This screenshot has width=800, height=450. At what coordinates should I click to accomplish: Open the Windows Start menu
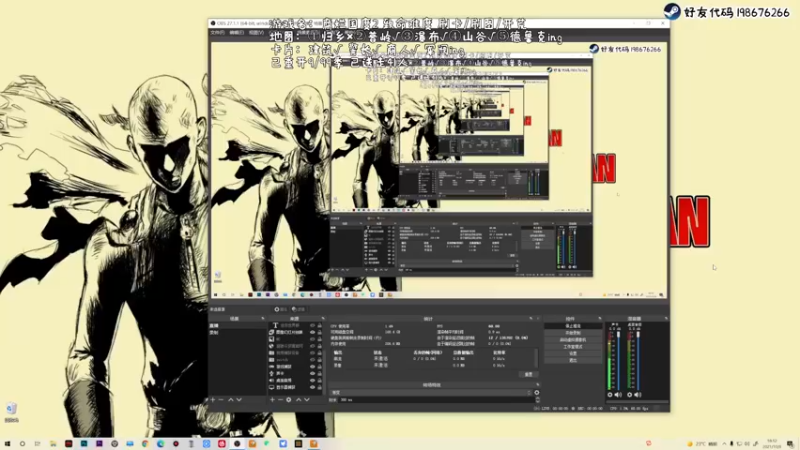[x=7, y=444]
